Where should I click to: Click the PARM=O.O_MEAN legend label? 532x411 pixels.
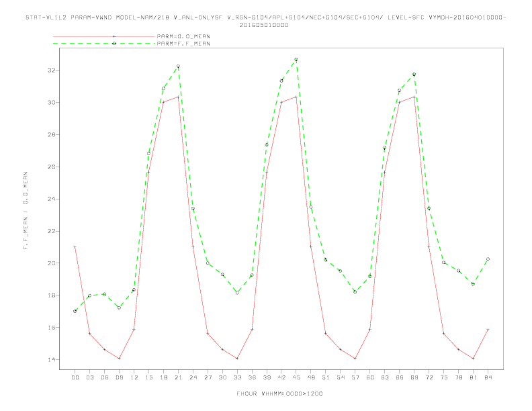[x=183, y=36]
